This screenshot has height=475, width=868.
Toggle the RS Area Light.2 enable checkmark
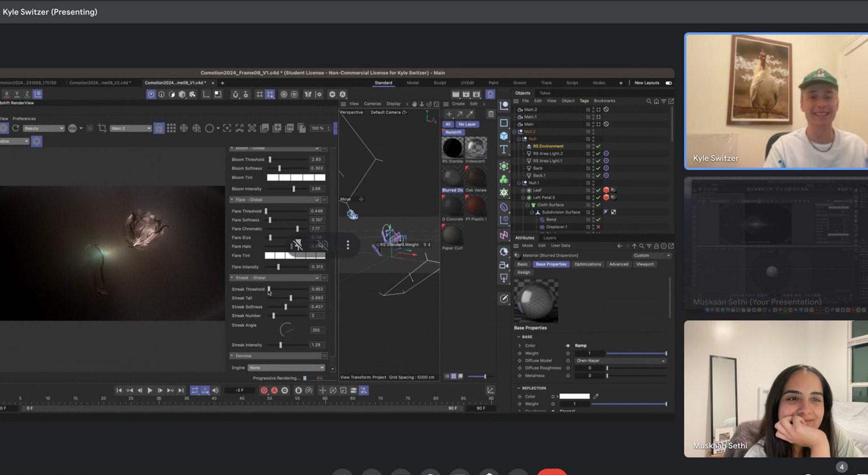598,153
